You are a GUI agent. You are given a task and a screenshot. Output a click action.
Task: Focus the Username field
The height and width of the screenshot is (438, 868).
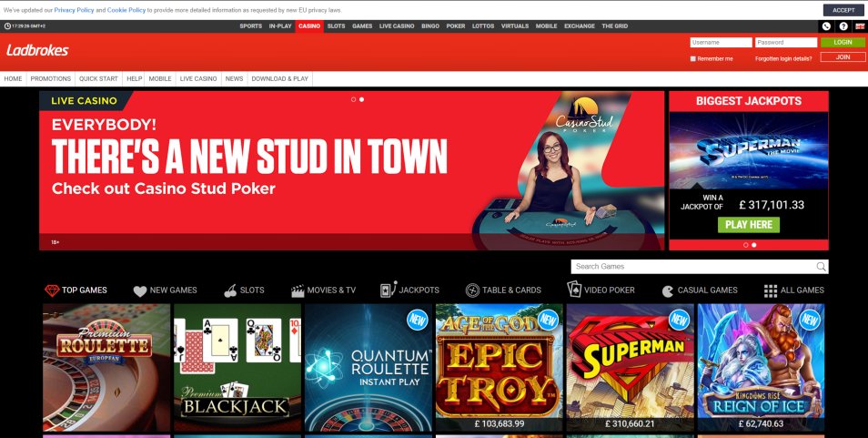coord(721,42)
